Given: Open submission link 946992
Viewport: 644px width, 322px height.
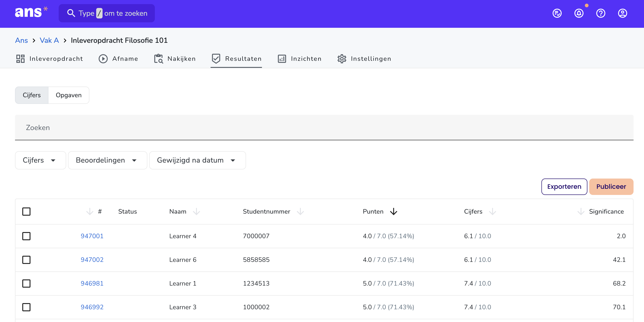Looking at the screenshot, I should tap(92, 307).
